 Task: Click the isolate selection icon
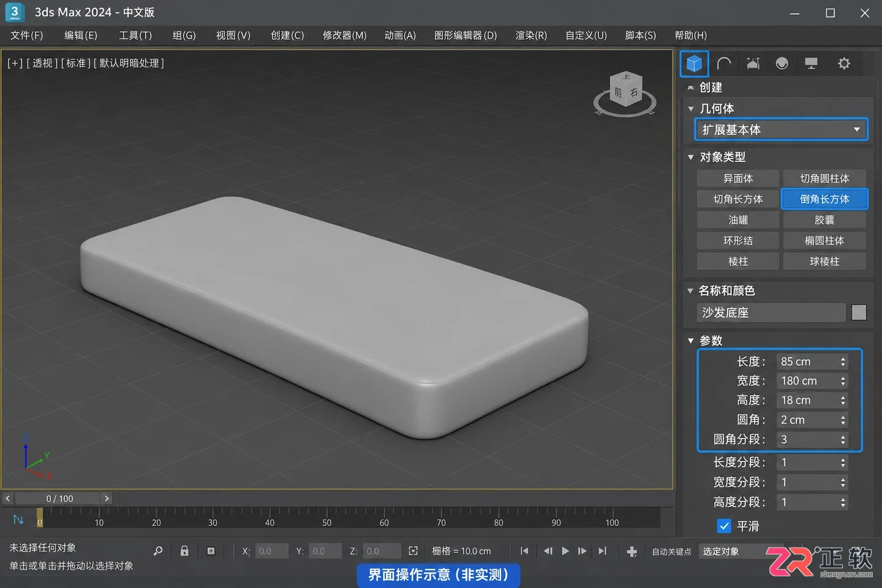211,551
